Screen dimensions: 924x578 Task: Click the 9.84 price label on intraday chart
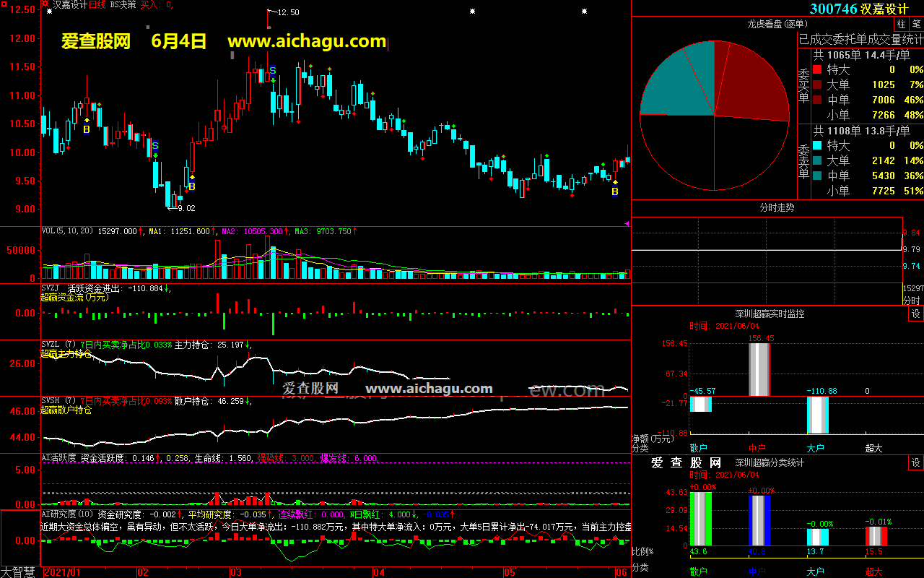(912, 233)
